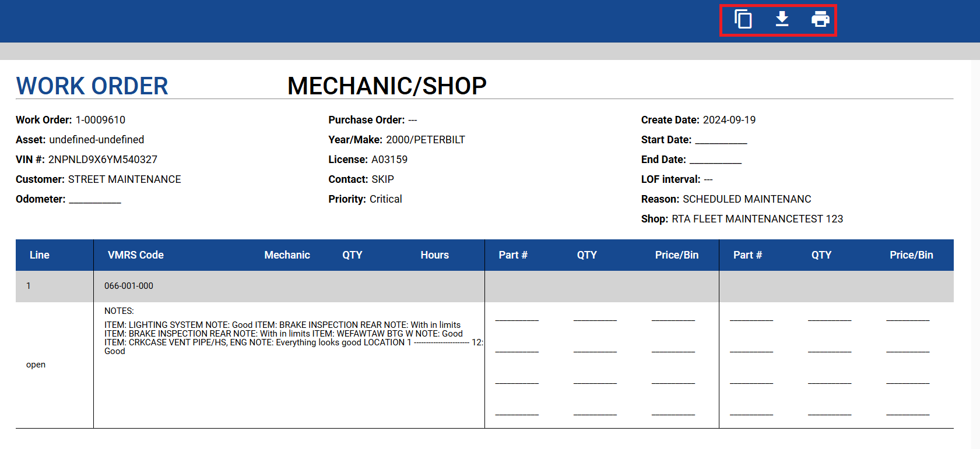Click the work order number 1-0009610
The image size is (980, 449).
pyautogui.click(x=100, y=120)
